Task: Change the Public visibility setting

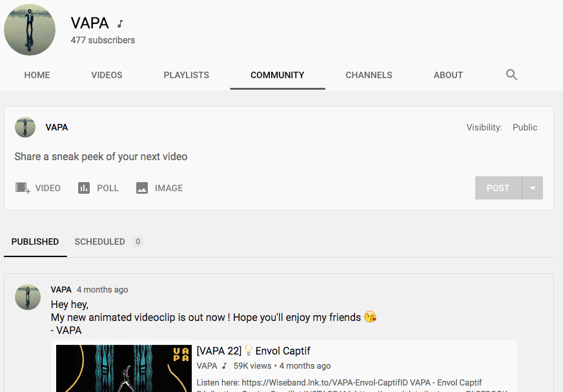Action: point(524,127)
